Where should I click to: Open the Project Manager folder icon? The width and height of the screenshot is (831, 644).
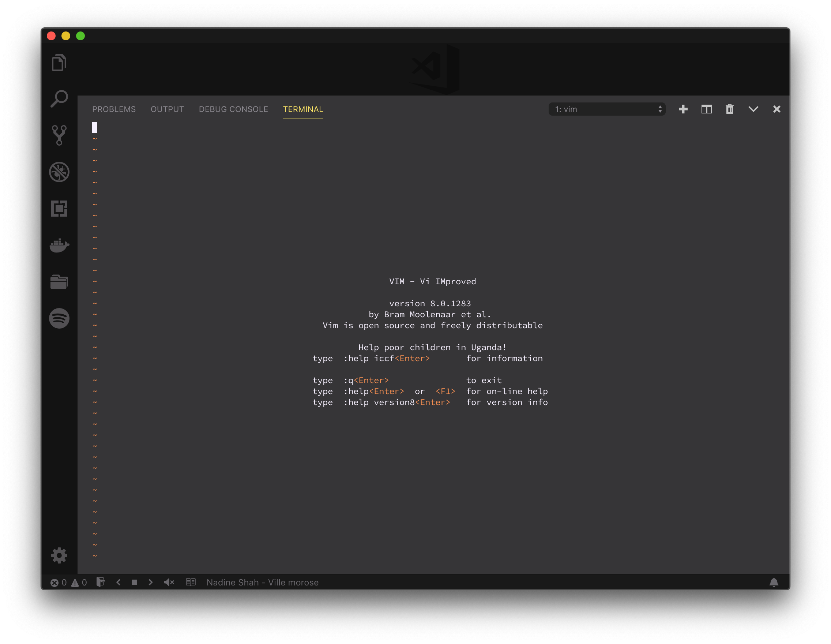coord(59,282)
